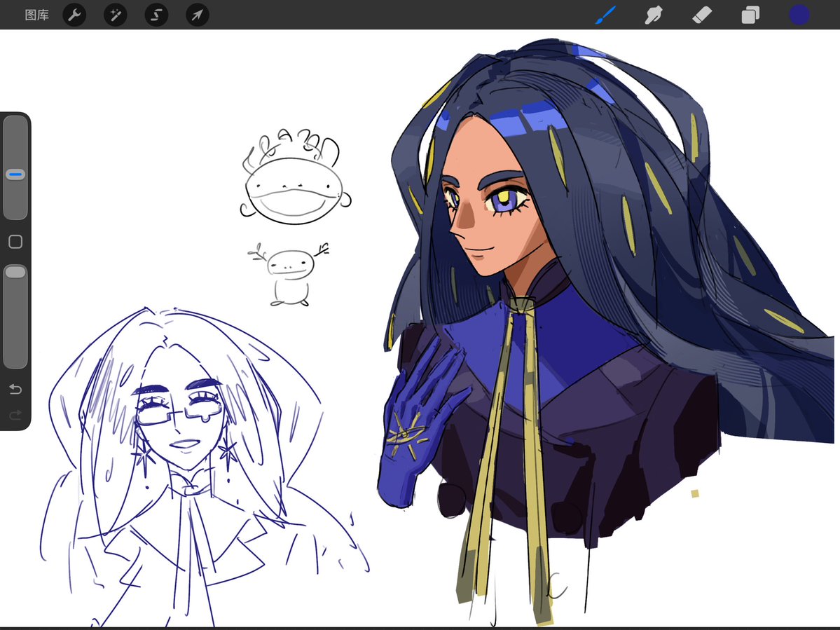Open the active color picker swatch
The image size is (840, 630).
[x=799, y=15]
